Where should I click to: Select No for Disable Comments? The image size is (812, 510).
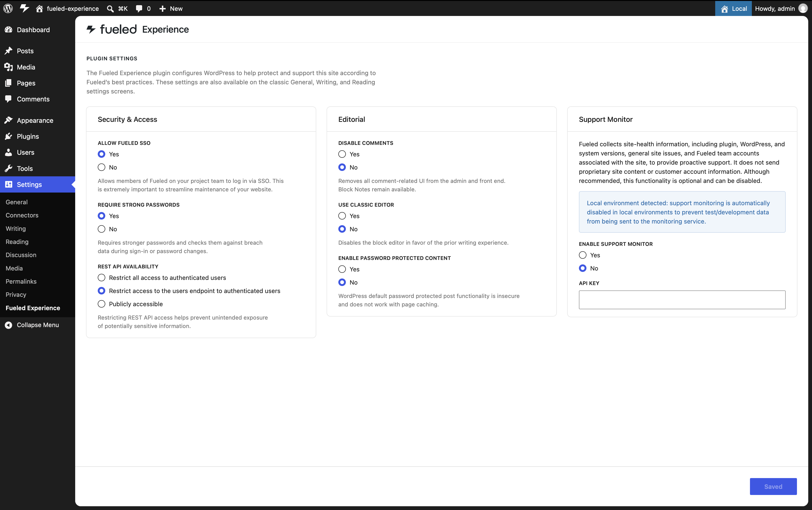pos(342,167)
